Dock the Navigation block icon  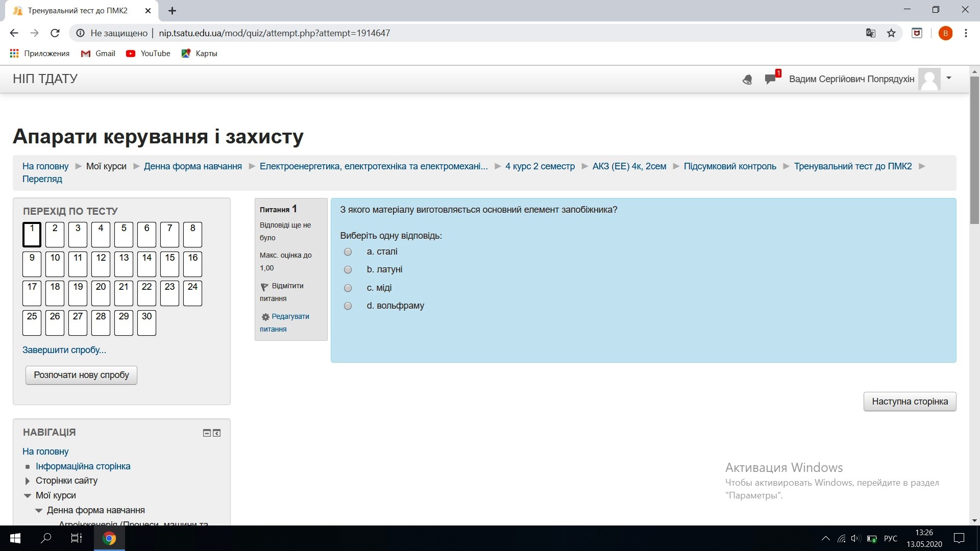coord(217,433)
